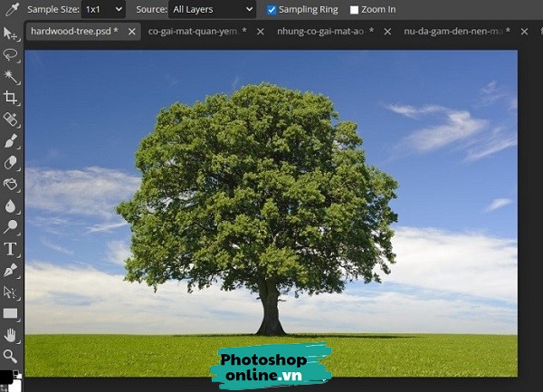Viewport: 543px width, 392px height.
Task: Switch to the nhung-co-gai-mat-ao tab
Action: tap(319, 32)
